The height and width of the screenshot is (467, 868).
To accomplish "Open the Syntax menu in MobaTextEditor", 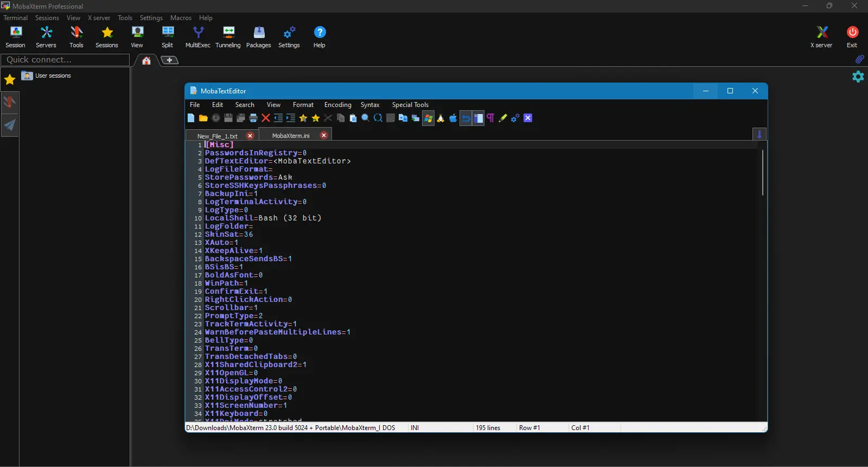I will [370, 105].
